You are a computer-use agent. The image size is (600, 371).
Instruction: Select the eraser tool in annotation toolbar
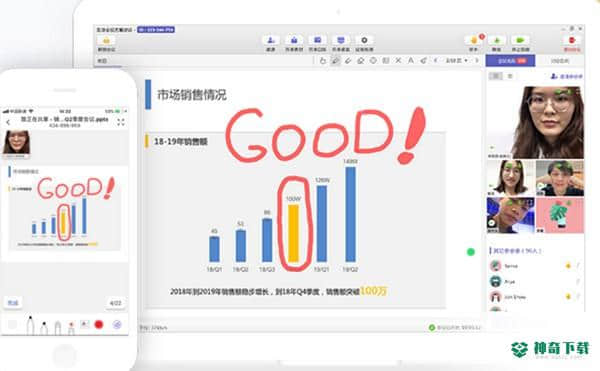click(360, 60)
